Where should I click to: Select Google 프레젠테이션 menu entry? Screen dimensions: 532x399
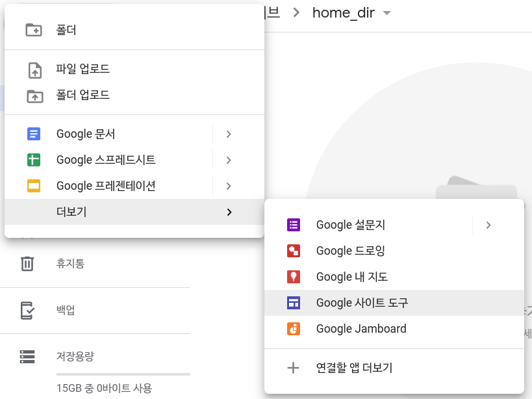(134, 186)
